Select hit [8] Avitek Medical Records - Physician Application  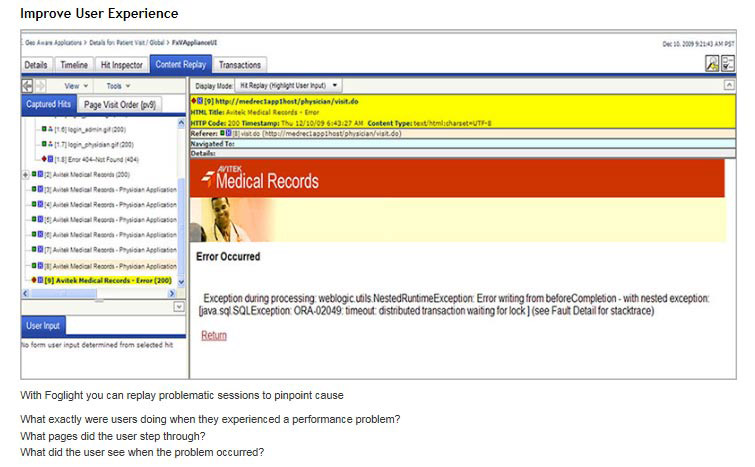click(110, 266)
